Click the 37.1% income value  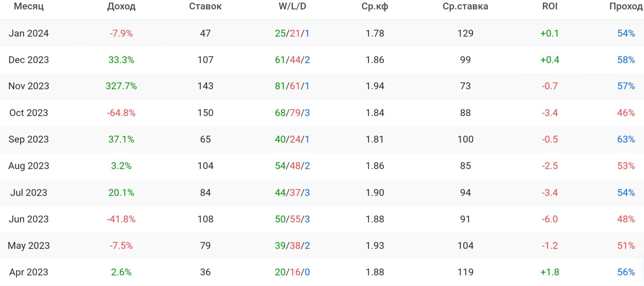point(121,139)
